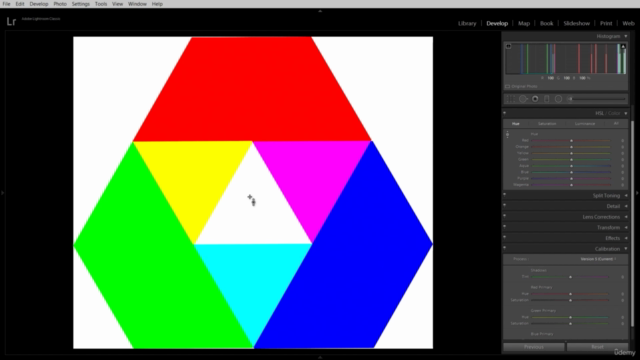
Task: Toggle the Detail panel switch
Action: (x=505, y=206)
